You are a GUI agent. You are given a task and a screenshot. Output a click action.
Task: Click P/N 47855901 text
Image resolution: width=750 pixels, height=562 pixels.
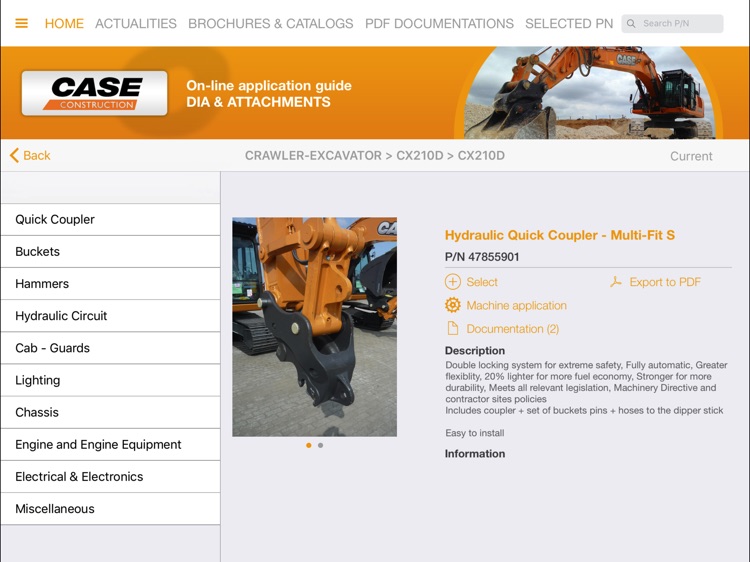point(482,257)
